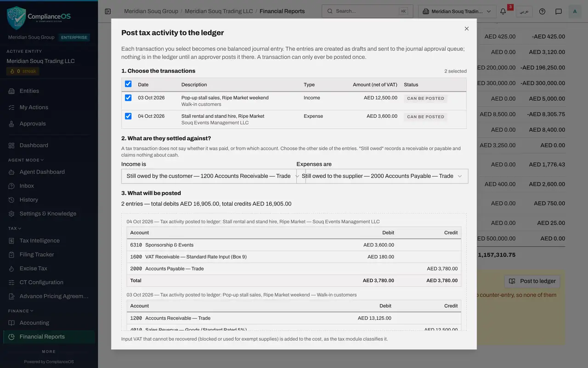Image resolution: width=588 pixels, height=368 pixels.
Task: Open the help question-mark icon
Action: (x=542, y=11)
